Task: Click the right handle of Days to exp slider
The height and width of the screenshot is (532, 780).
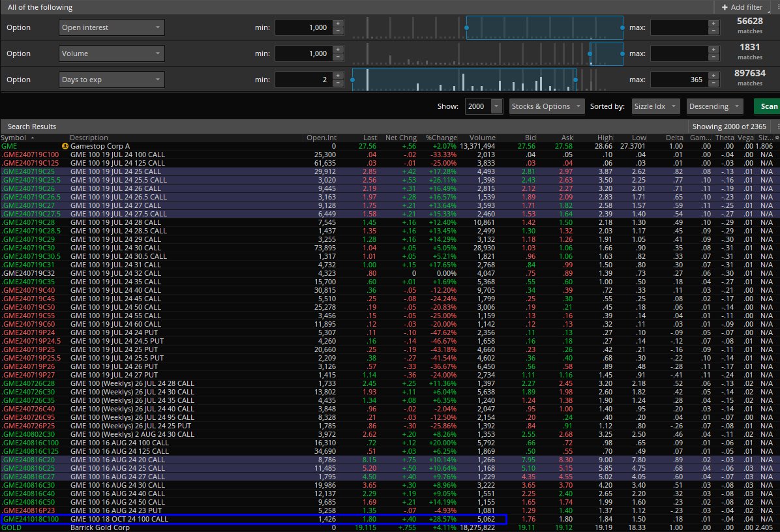Action: (x=576, y=80)
